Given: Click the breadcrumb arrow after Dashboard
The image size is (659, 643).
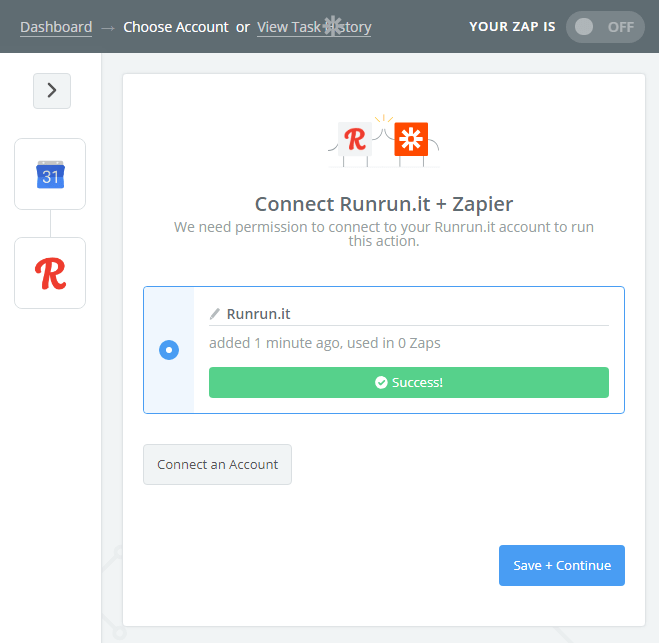Looking at the screenshot, I should [108, 27].
